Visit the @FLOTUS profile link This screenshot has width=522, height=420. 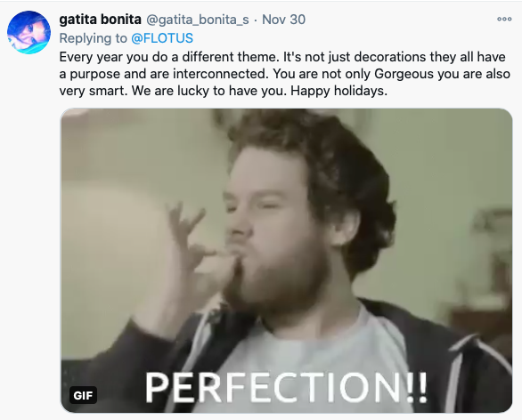(162, 38)
